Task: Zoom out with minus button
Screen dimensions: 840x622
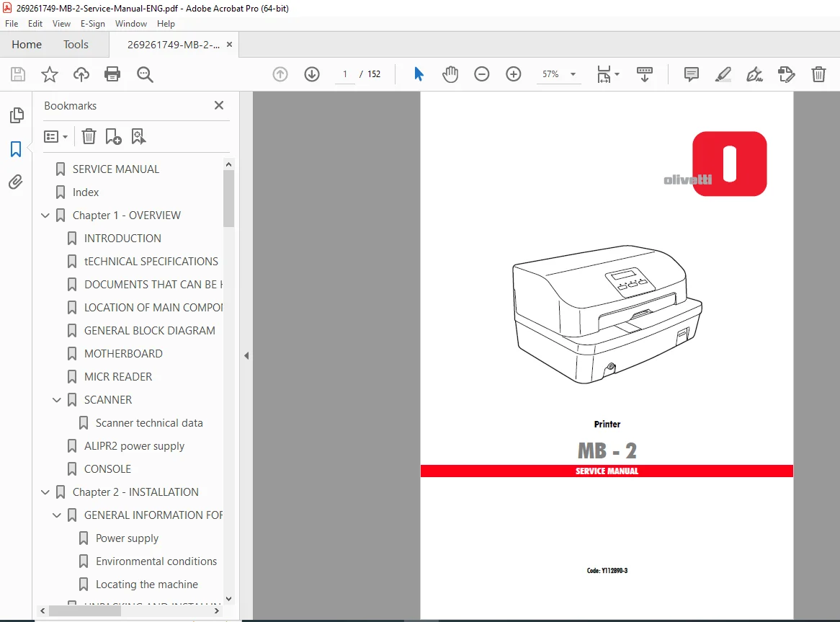Action: coord(482,74)
